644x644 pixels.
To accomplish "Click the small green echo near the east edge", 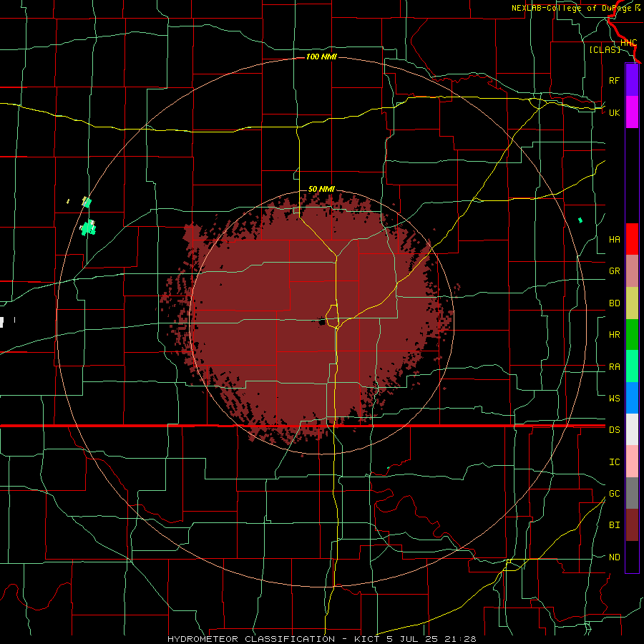I will click(x=580, y=220).
